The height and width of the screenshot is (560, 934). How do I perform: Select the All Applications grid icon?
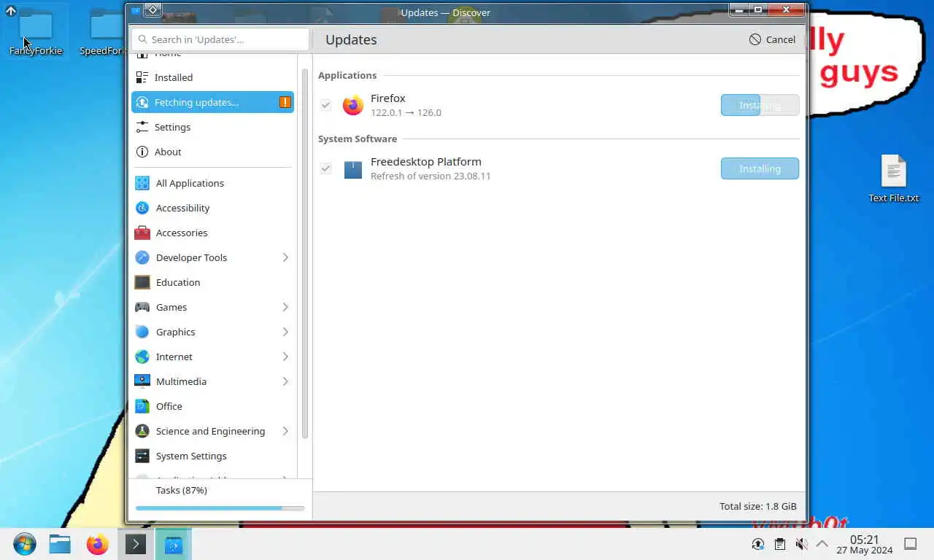pyautogui.click(x=142, y=183)
